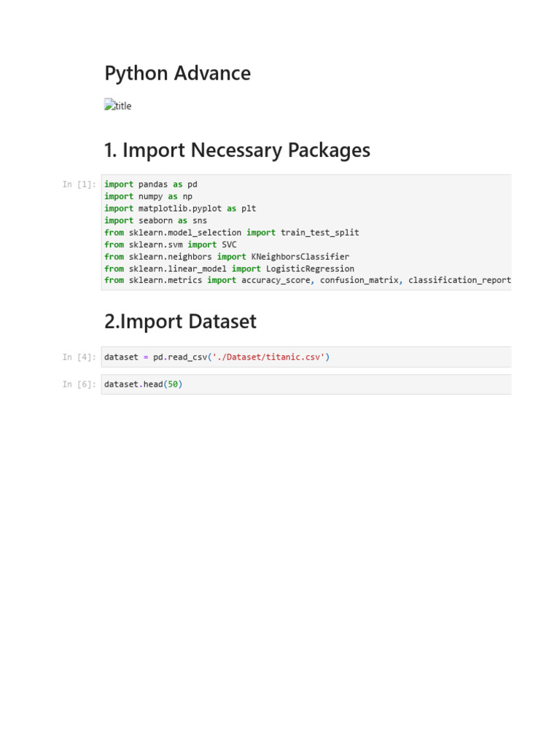Image resolution: width=560 pixels, height=747 pixels.
Task: Place cursor in the import pandas line
Action: [151, 185]
